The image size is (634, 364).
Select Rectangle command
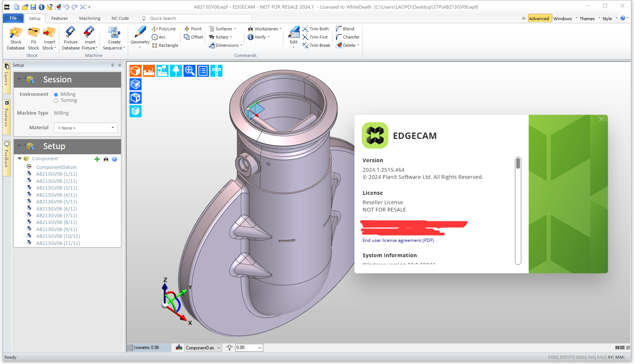[165, 45]
